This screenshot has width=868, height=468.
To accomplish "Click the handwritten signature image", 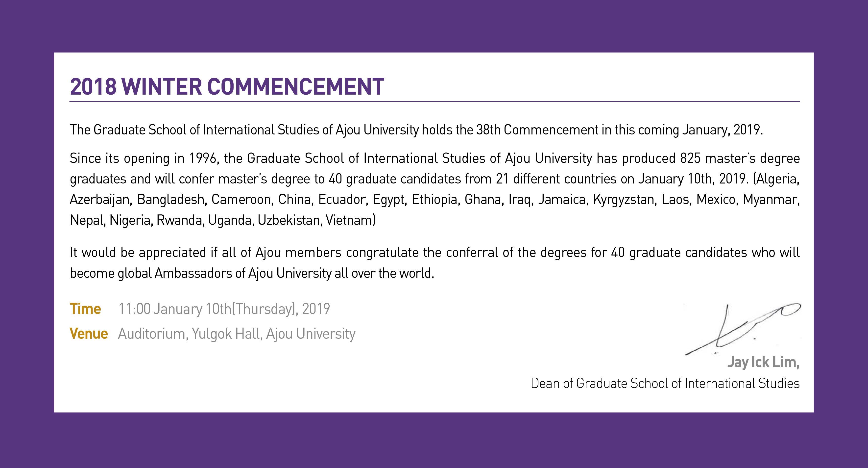I will point(743,329).
